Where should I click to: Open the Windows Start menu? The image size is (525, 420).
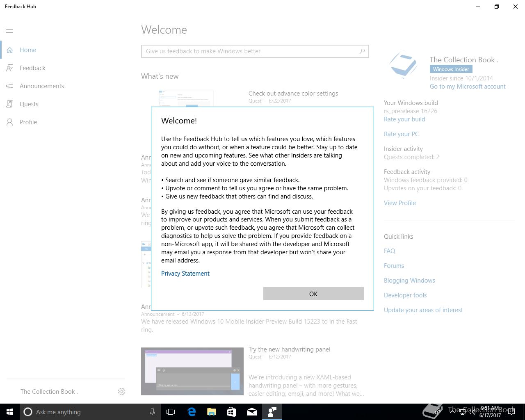pyautogui.click(x=10, y=412)
